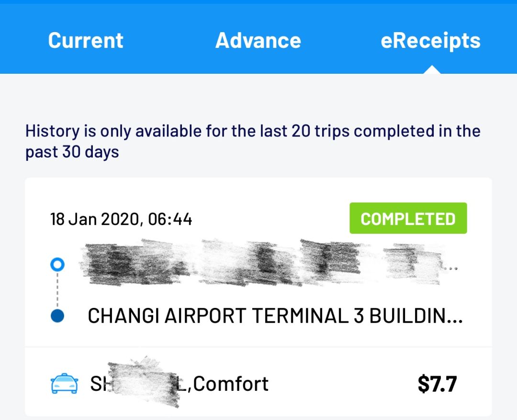This screenshot has height=420, width=517.
Task: Click the dotted route line between stops
Action: [x=57, y=290]
